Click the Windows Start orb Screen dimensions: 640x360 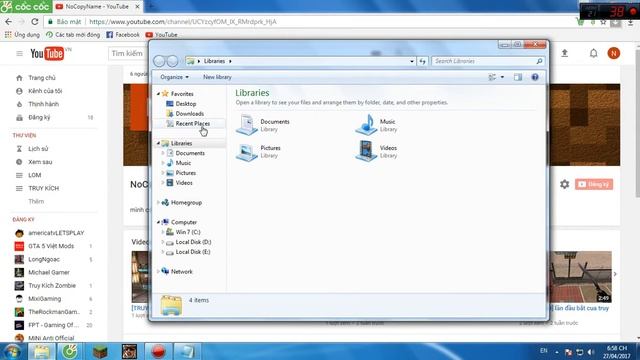pos(12,351)
